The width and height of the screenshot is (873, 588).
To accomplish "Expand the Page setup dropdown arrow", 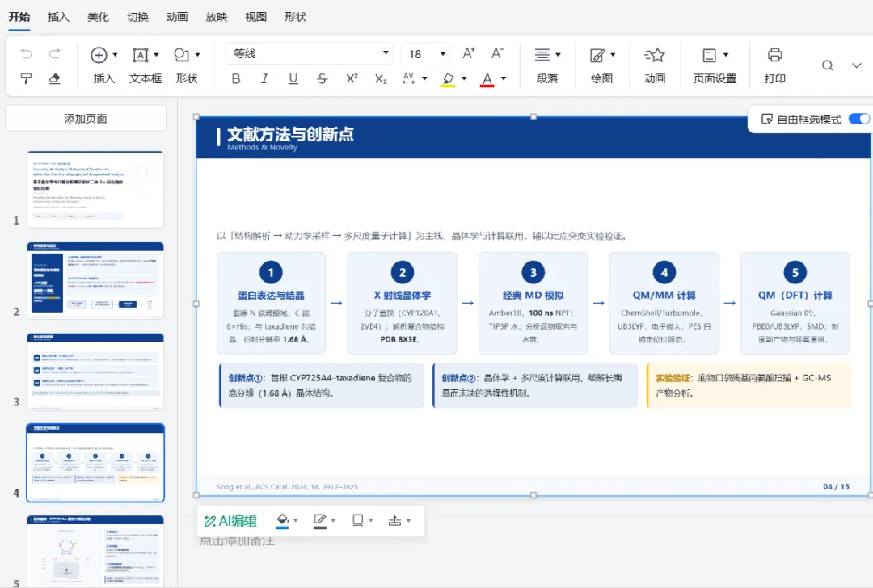I will (726, 55).
